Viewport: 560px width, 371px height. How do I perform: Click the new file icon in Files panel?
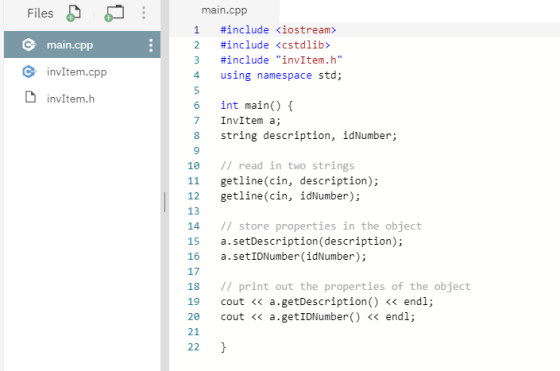(x=74, y=14)
